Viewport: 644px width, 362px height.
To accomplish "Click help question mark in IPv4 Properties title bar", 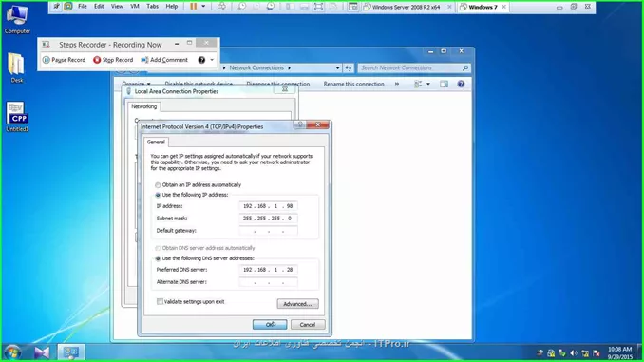I will pyautogui.click(x=300, y=124).
